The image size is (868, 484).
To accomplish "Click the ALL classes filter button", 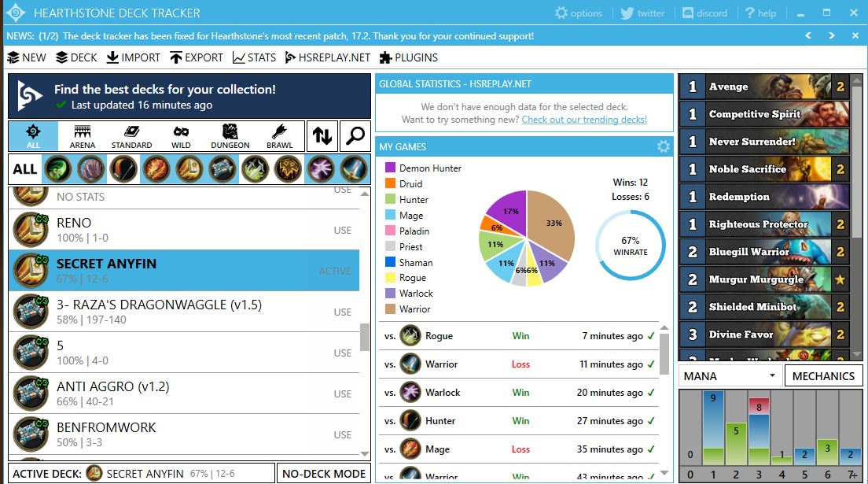I will click(x=25, y=169).
